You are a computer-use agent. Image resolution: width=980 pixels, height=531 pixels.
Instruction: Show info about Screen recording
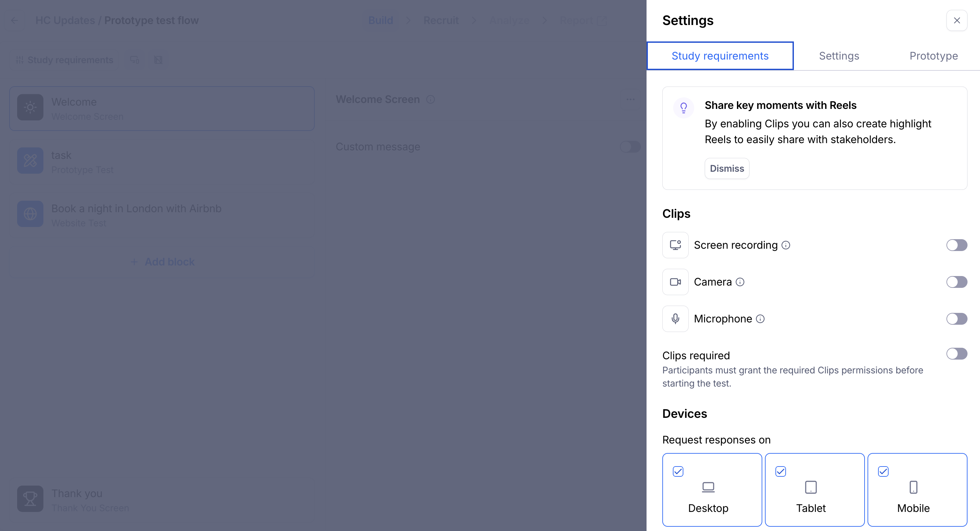click(x=786, y=245)
